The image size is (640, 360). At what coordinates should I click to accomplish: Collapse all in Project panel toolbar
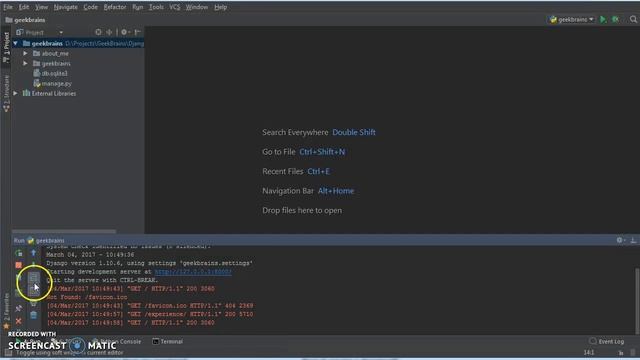(x=109, y=32)
